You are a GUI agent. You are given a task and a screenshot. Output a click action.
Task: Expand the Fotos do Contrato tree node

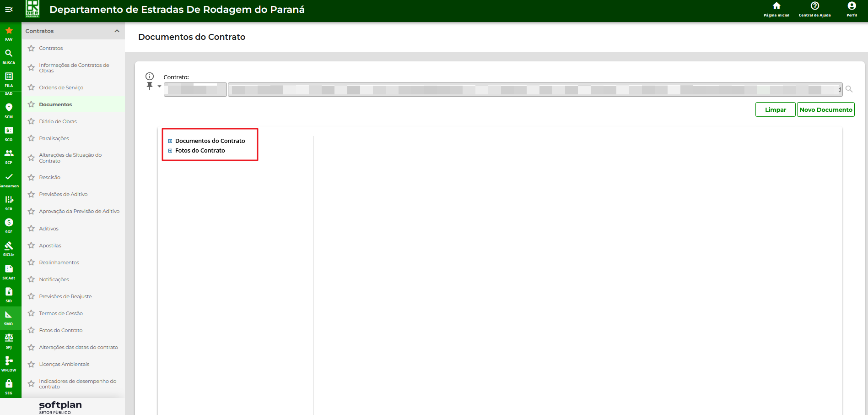pos(170,151)
